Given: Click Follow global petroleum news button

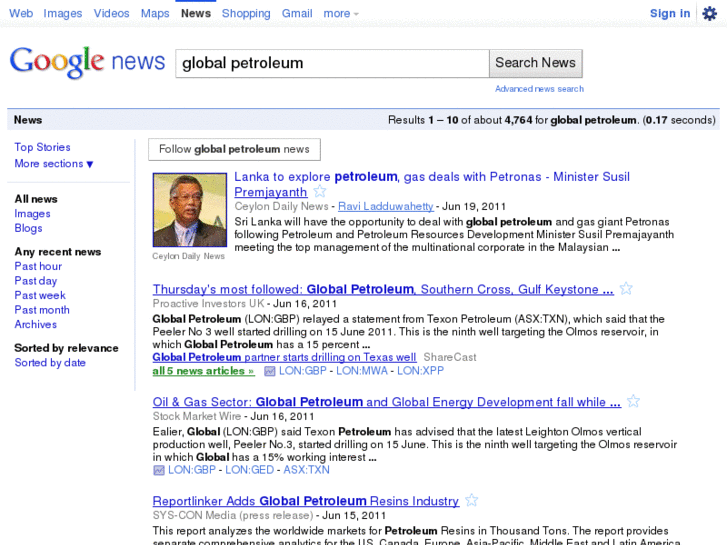Looking at the screenshot, I should (x=234, y=149).
